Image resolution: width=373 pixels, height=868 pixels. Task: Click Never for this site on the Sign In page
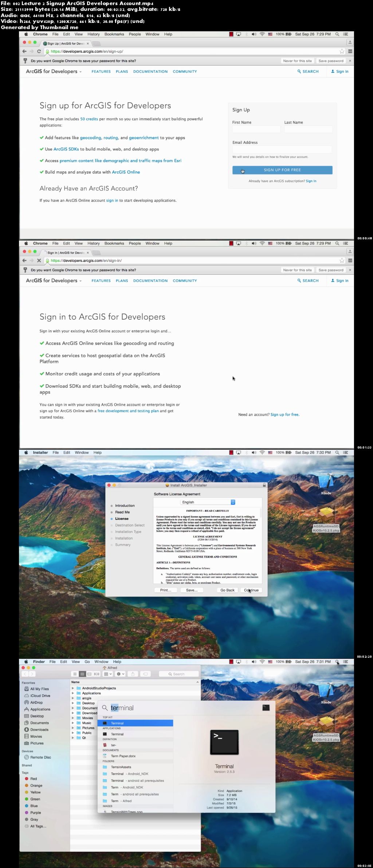pyautogui.click(x=297, y=270)
